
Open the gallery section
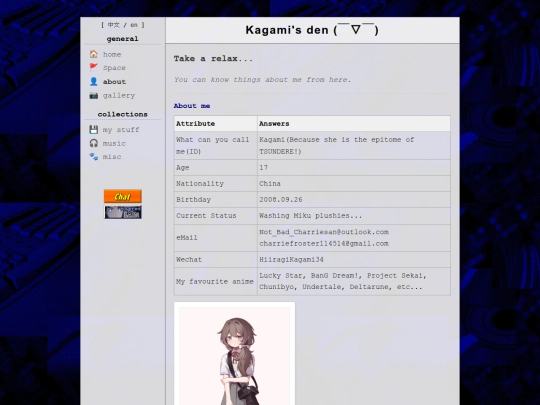coord(119,95)
